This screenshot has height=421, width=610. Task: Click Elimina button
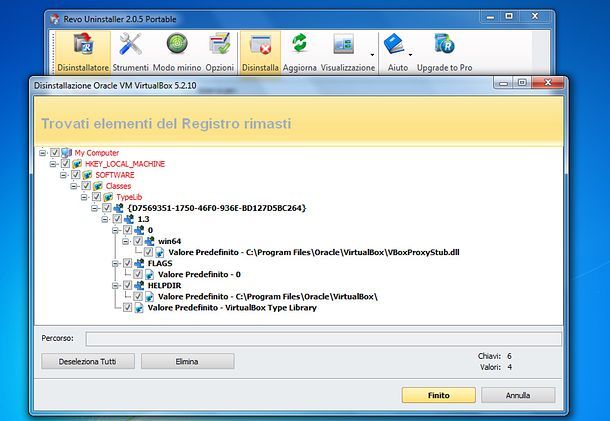tap(187, 361)
